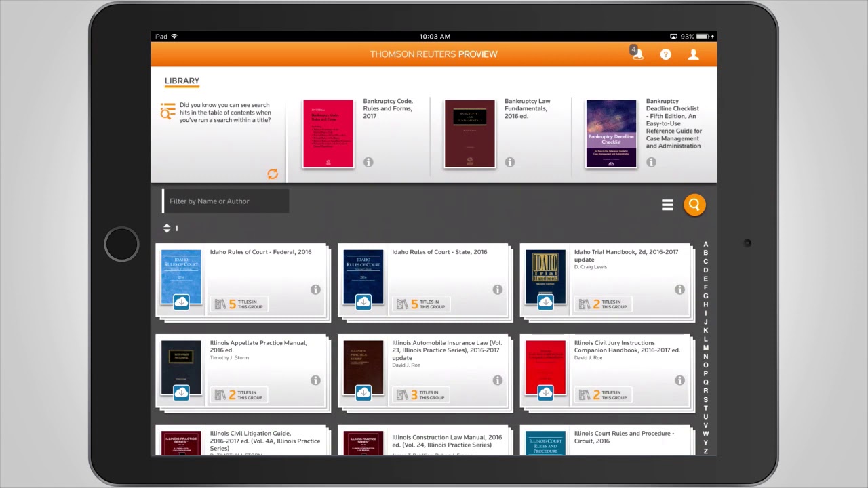868x488 pixels.
Task: Download Illinois Automobile Insurance Law cloud icon
Action: tap(363, 393)
